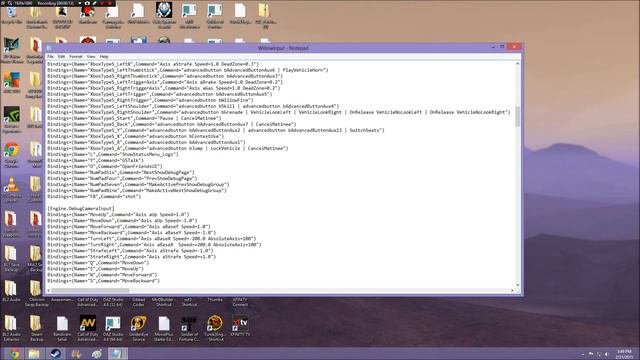The image size is (640, 360).
Task: Click the MoveBackward line ending in Speed=-1.0
Action: (x=131, y=233)
